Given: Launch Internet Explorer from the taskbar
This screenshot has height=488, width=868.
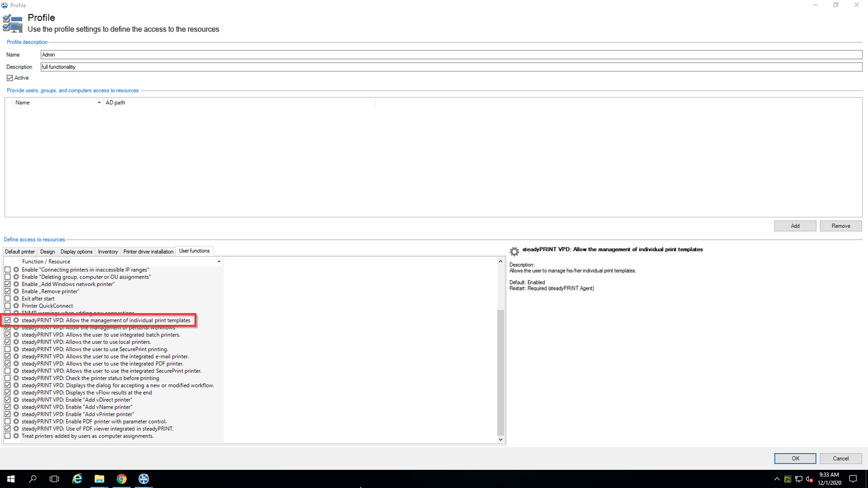Looking at the screenshot, I should 77,479.
